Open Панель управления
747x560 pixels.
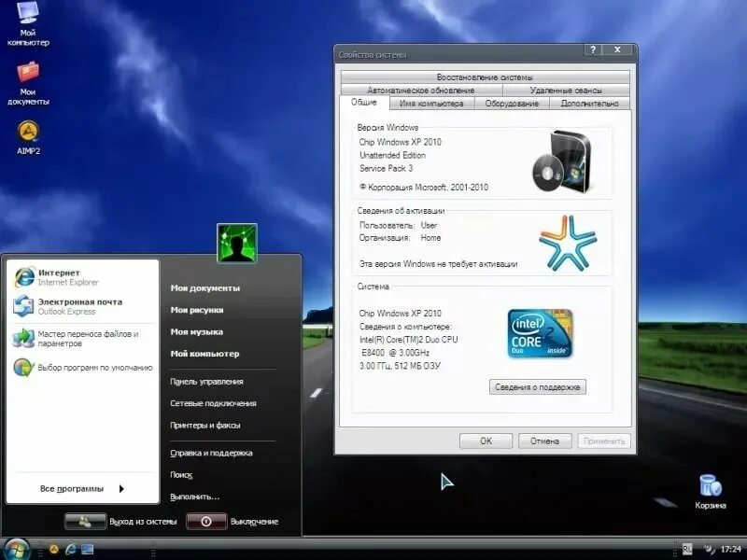206,382
